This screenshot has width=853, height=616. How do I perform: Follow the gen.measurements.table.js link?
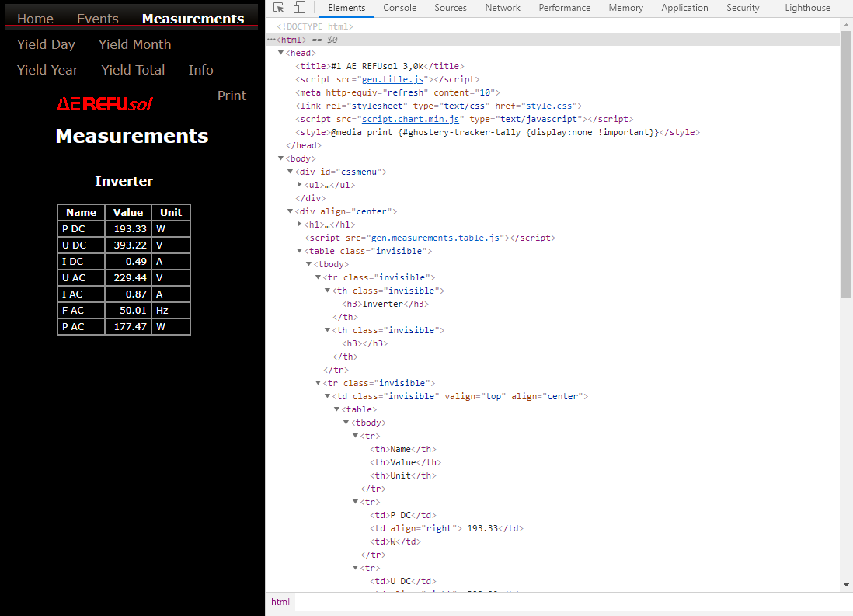[x=435, y=238]
